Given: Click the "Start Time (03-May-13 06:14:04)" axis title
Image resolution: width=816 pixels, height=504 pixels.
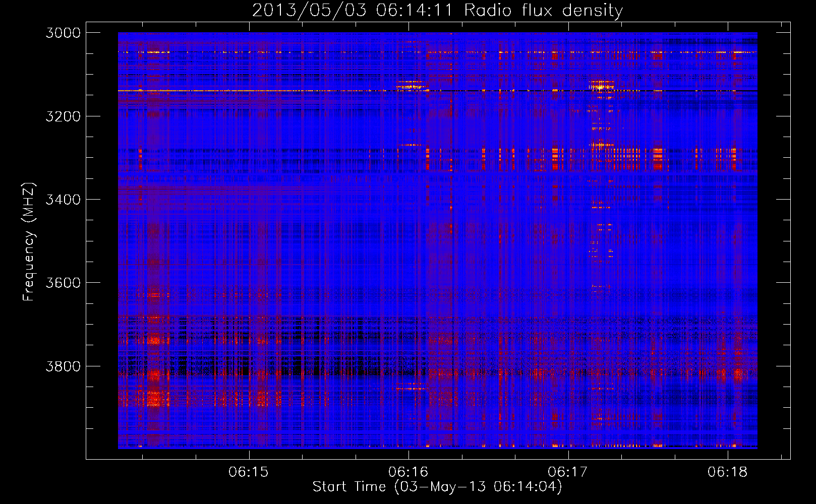Looking at the screenshot, I should pos(437,487).
